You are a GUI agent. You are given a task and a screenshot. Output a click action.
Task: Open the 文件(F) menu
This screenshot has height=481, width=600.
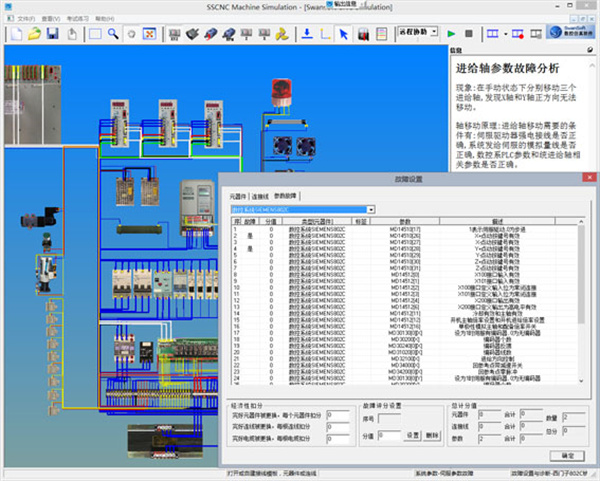[x=26, y=19]
